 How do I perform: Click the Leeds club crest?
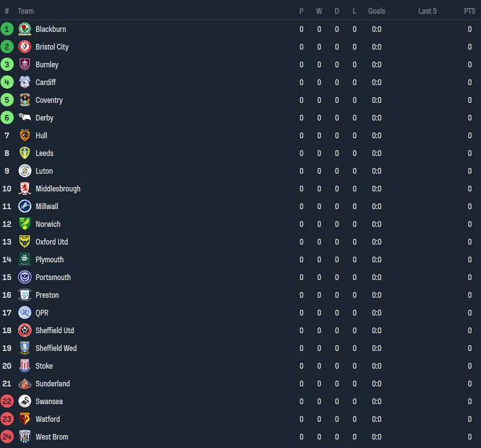point(25,153)
